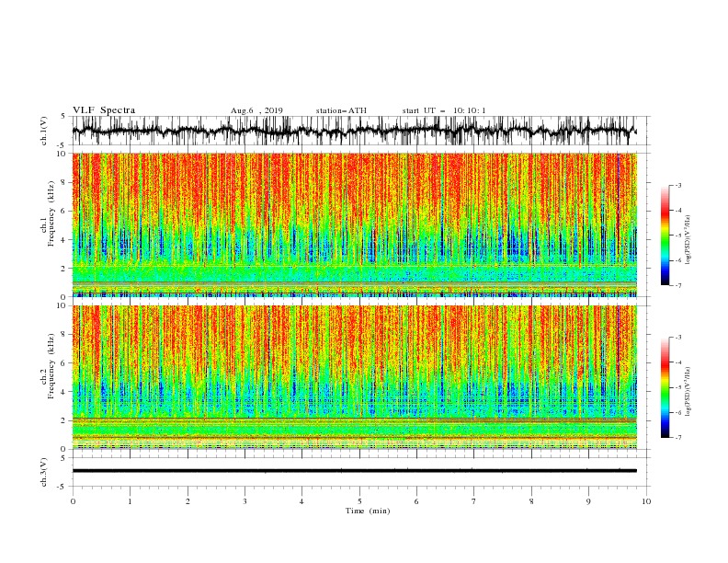Click the time axis tick label '1'
728x563 pixels.
pyautogui.click(x=130, y=501)
